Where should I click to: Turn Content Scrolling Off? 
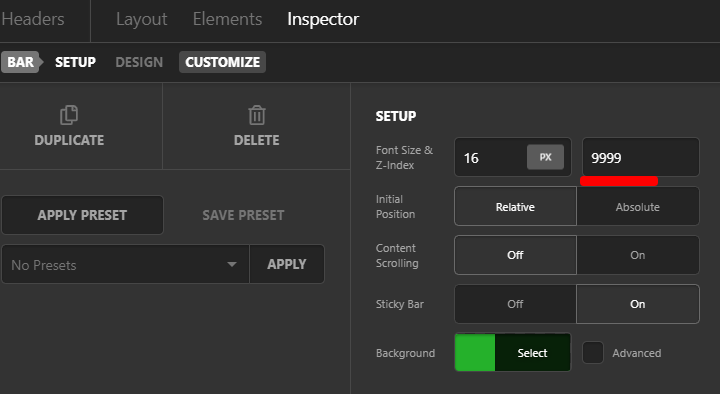click(515, 255)
